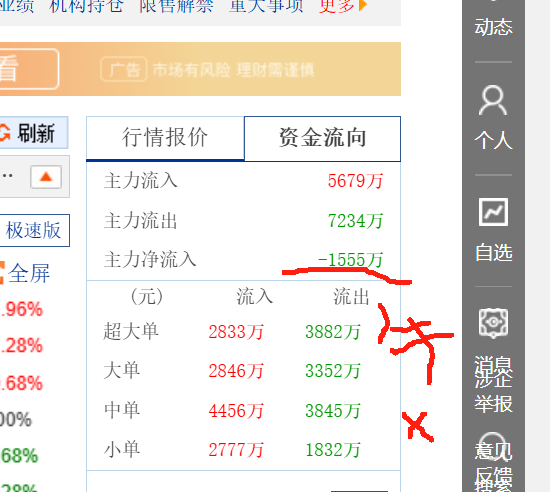550x492 pixels.
Task: Click the 自选 chart icon
Action: [x=493, y=212]
